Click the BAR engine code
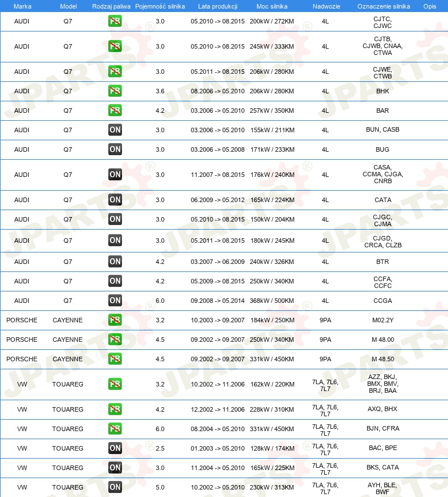 coord(383,111)
